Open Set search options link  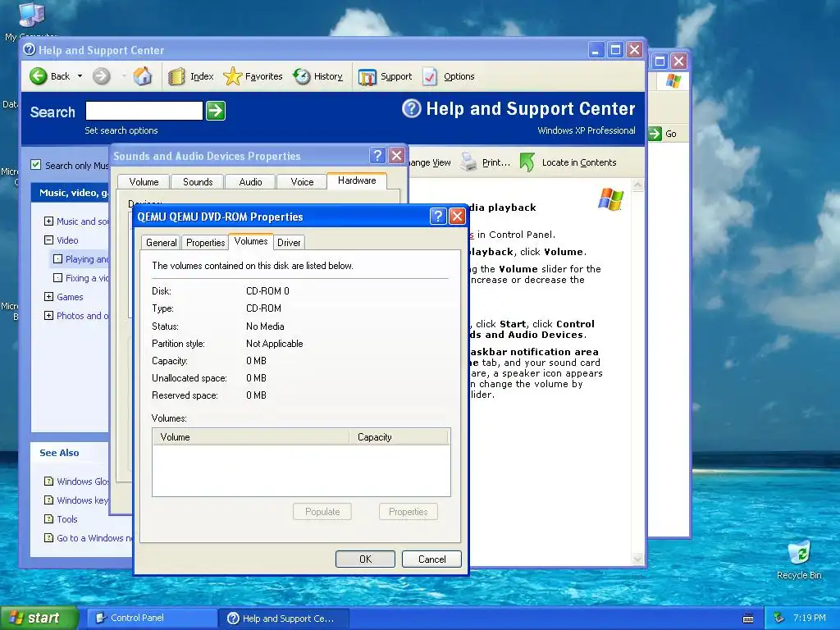coord(121,130)
